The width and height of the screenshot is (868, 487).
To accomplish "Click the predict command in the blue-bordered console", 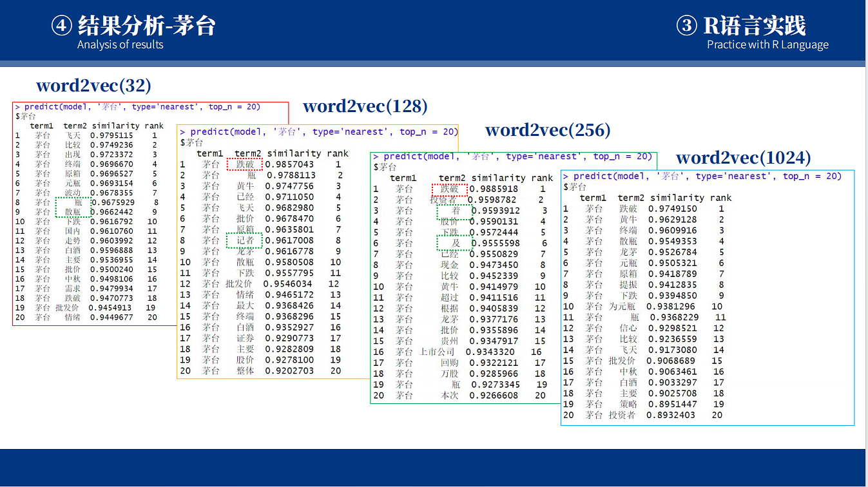I will (x=707, y=176).
